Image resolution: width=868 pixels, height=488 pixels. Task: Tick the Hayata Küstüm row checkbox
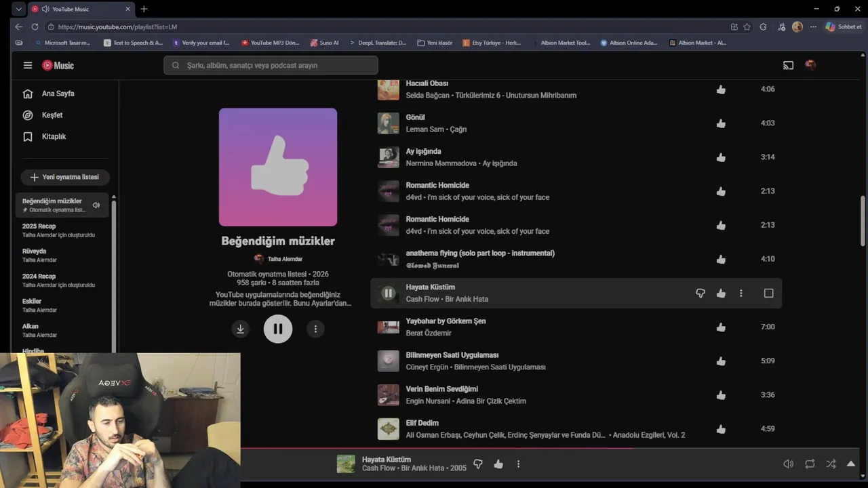click(x=768, y=293)
